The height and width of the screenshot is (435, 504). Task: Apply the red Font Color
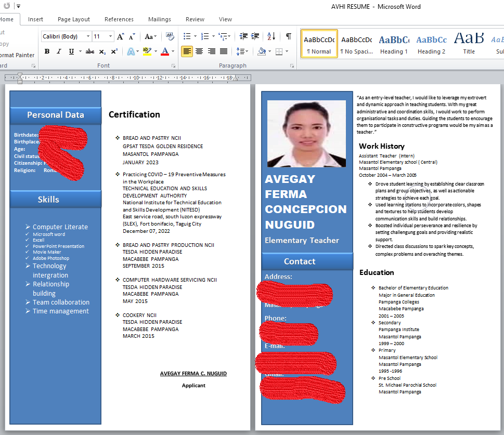pyautogui.click(x=165, y=51)
